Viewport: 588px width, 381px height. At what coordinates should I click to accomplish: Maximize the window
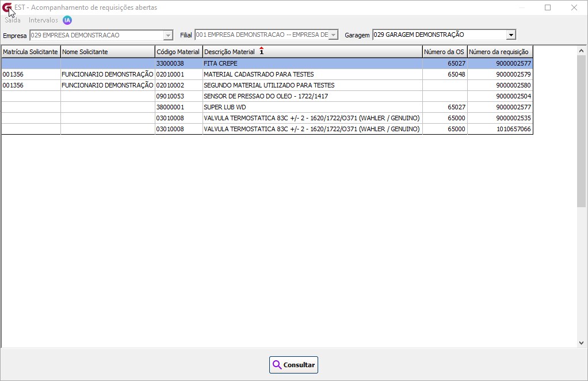click(548, 7)
